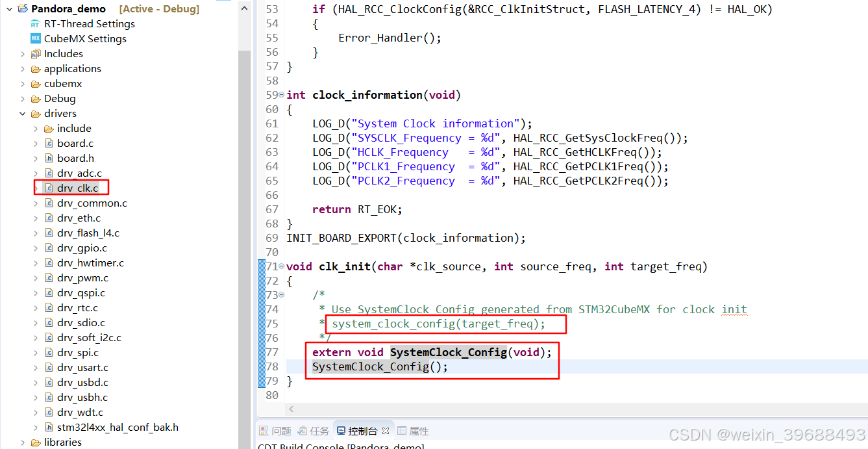Click the CubeMX Settings MX icon
This screenshot has width=868, height=449.
coord(36,39)
